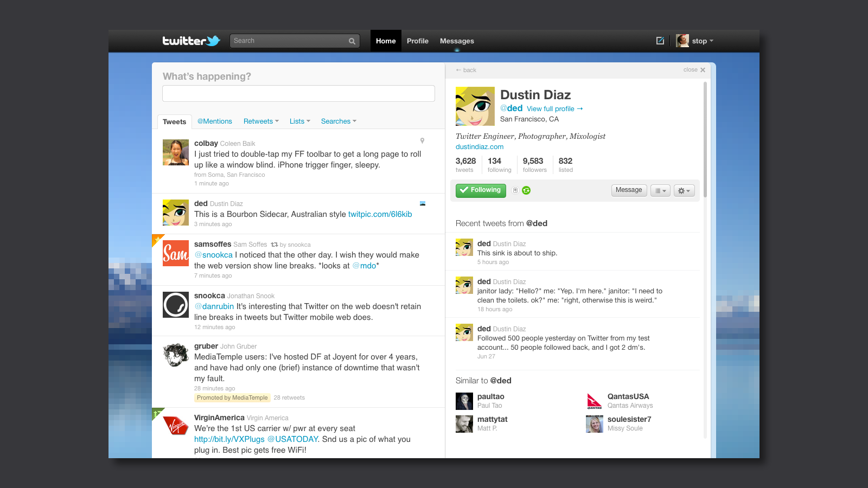Click the 832 listed count
This screenshot has width=868, height=488.
coord(565,165)
